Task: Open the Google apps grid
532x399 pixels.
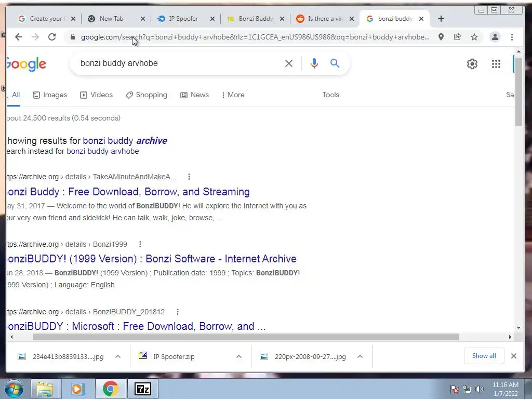Action: [496, 64]
